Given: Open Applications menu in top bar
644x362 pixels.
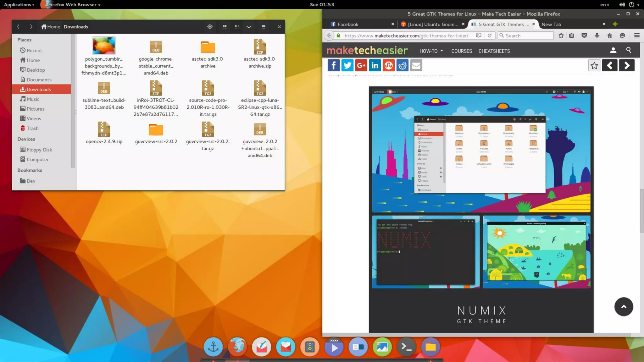Looking at the screenshot, I should coord(19,4).
